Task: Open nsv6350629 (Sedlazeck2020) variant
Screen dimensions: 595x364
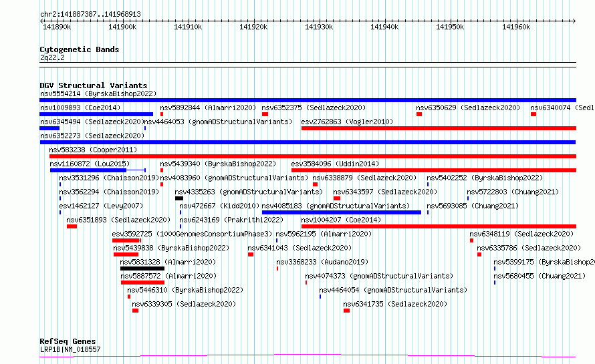Action: [468, 108]
